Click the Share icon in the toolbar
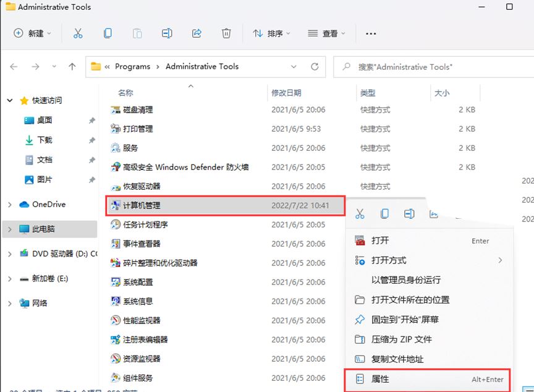The image size is (534, 392). pos(197,33)
